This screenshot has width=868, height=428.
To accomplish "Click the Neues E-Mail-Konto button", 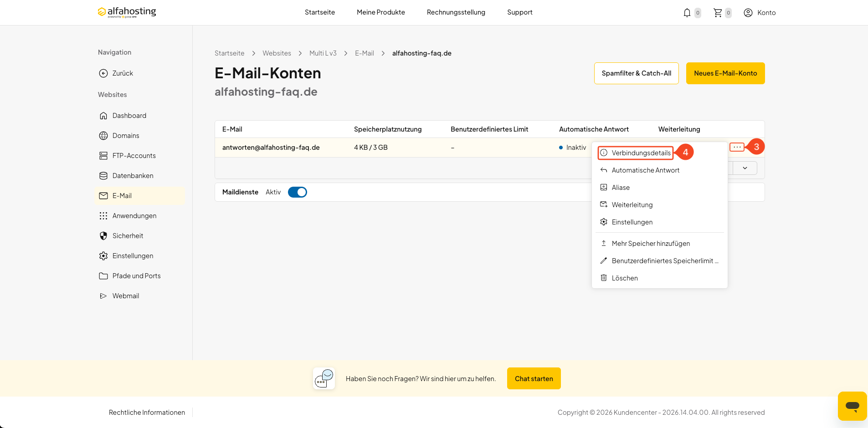I will pos(725,73).
